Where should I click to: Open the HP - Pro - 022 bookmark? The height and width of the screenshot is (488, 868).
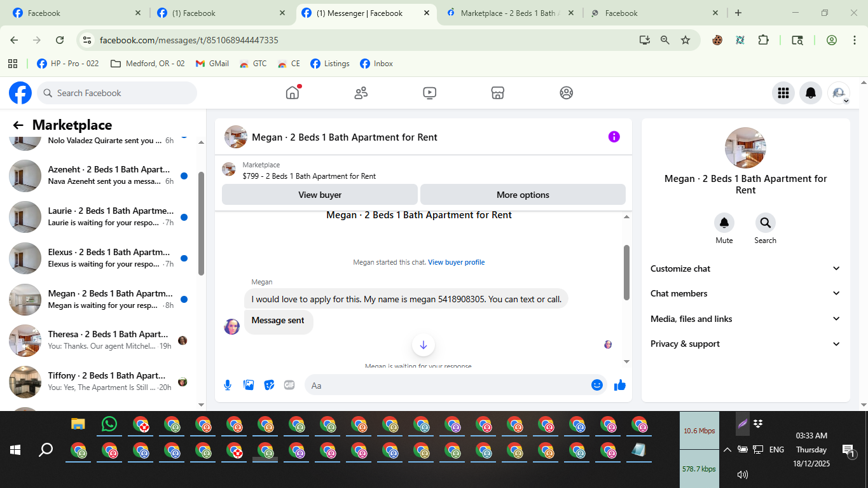(x=68, y=64)
